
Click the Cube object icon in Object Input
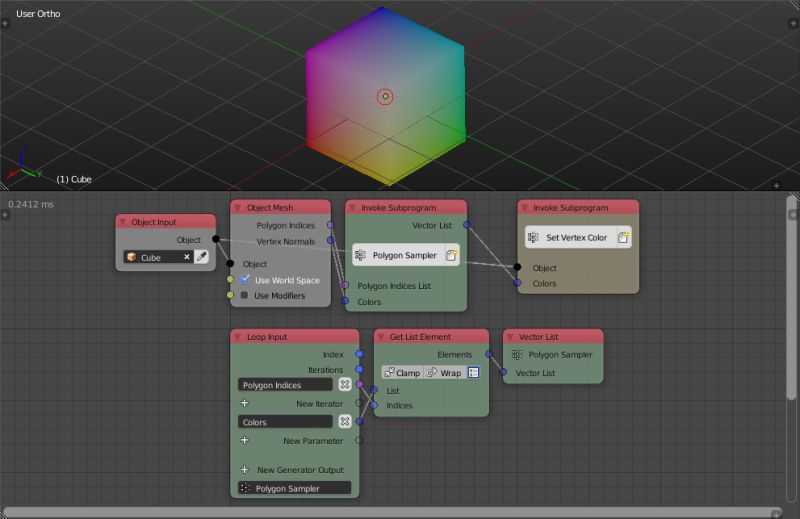[x=132, y=257]
